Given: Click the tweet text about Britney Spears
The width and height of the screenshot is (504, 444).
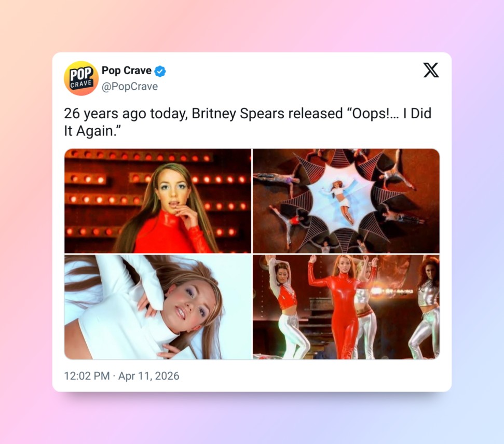Looking at the screenshot, I should 248,122.
